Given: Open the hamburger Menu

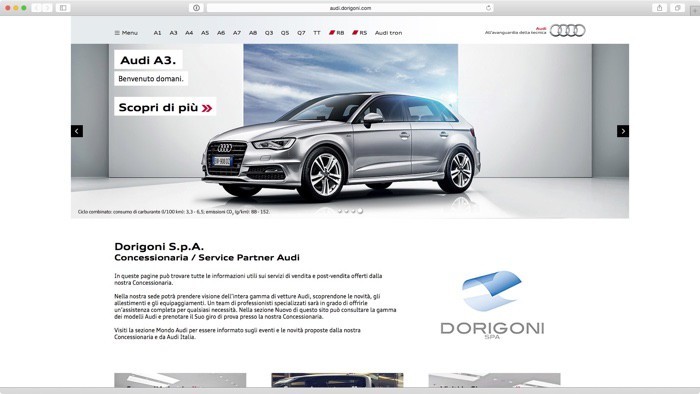Looking at the screenshot, I should pos(126,33).
